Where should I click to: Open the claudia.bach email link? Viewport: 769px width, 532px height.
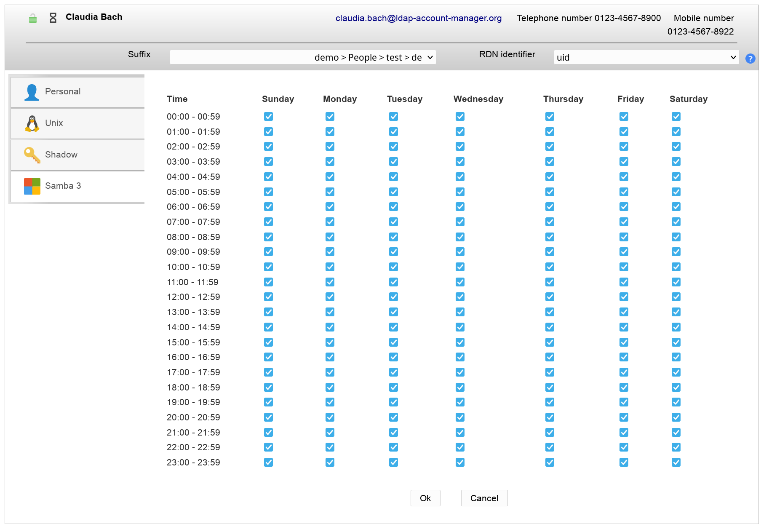click(418, 18)
